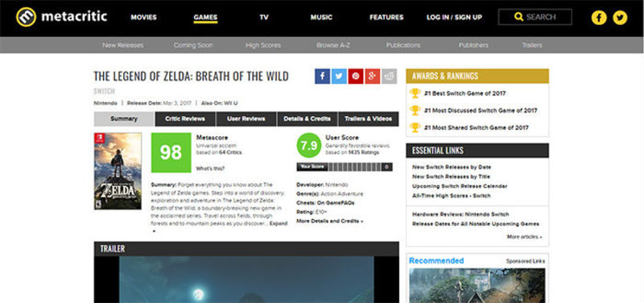Click Developer Nintendo link
The width and height of the screenshot is (644, 303).
coord(336,185)
